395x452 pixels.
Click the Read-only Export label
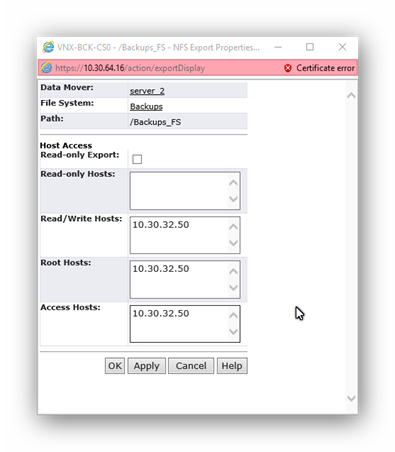click(x=80, y=155)
